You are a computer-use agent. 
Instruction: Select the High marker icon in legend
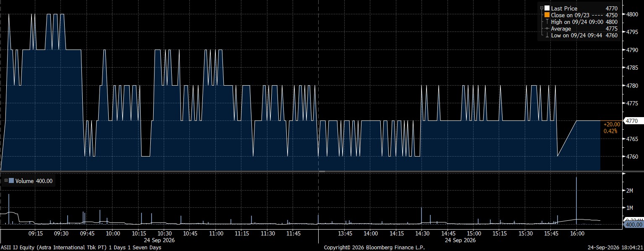coord(547,22)
